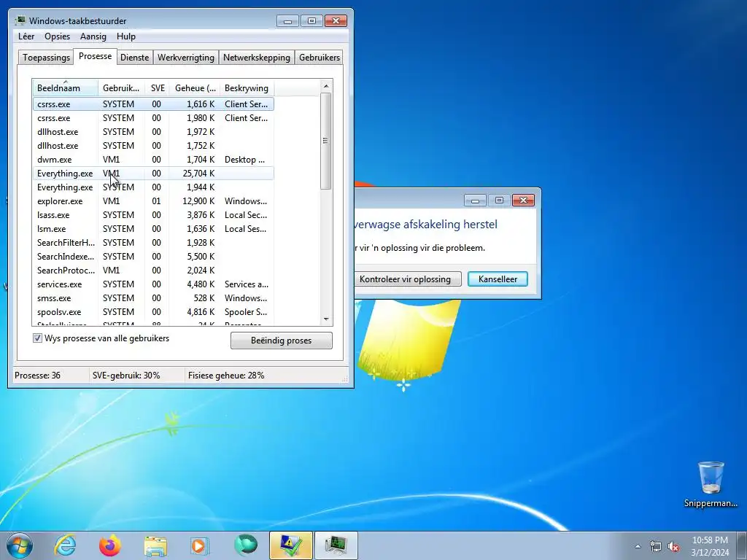Switch to the Gebruikers tab
The image size is (747, 560).
pyautogui.click(x=320, y=57)
